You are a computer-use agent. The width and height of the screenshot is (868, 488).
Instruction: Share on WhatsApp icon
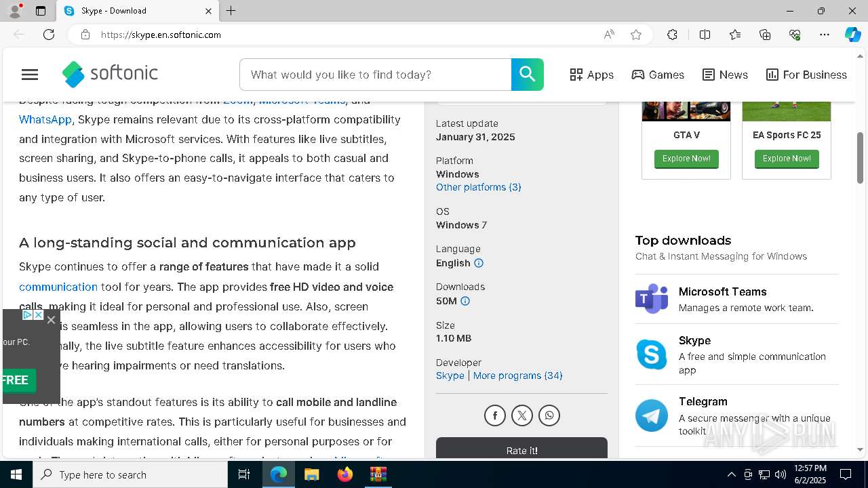pyautogui.click(x=549, y=415)
